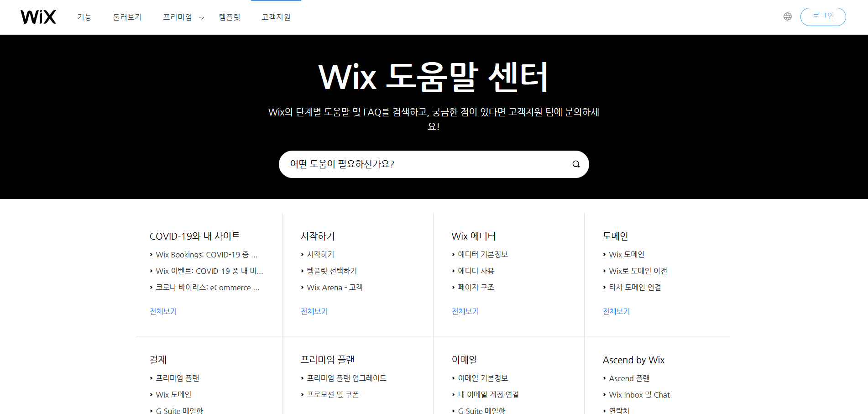Viewport: 868px width, 414px height.
Task: Open the 결제 category heading
Action: point(158,360)
